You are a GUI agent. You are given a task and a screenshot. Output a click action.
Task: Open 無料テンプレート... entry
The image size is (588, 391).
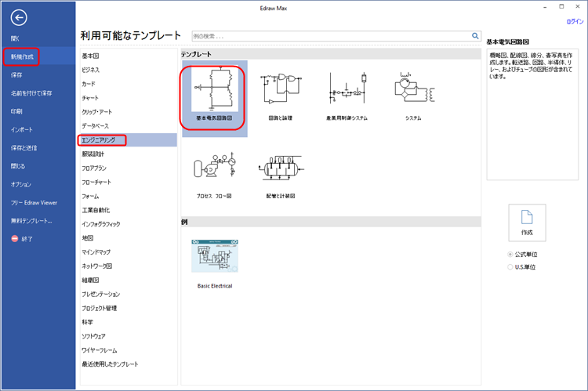tap(31, 220)
